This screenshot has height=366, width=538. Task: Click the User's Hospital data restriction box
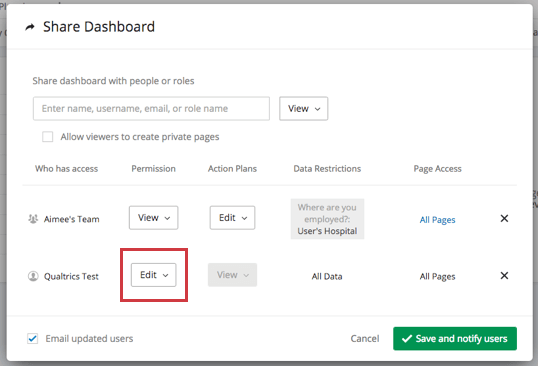327,219
